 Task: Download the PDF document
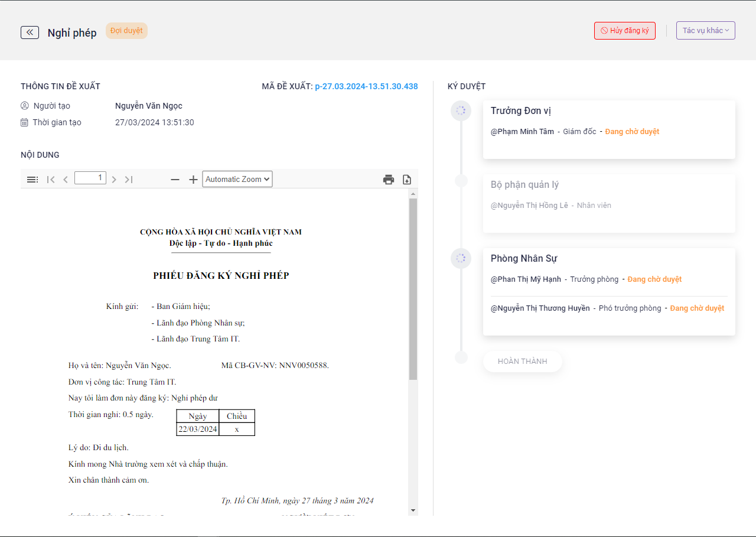407,180
